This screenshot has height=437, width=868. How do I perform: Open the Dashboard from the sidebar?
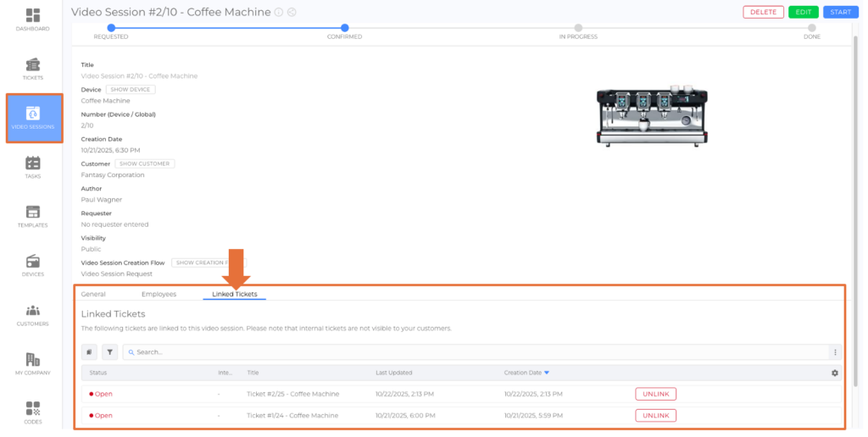(33, 20)
